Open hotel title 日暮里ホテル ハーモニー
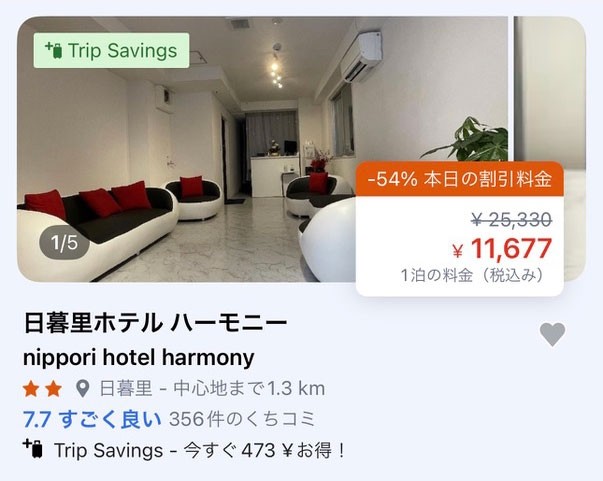Viewport: 603px width, 481px height. (x=155, y=323)
